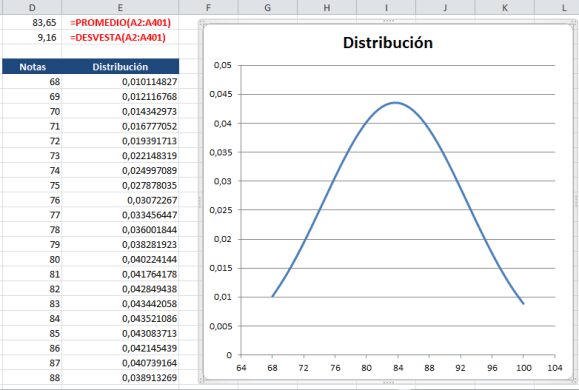Screen dimensions: 579x390
Task: Select the blue bell curve series line
Action: point(395,103)
